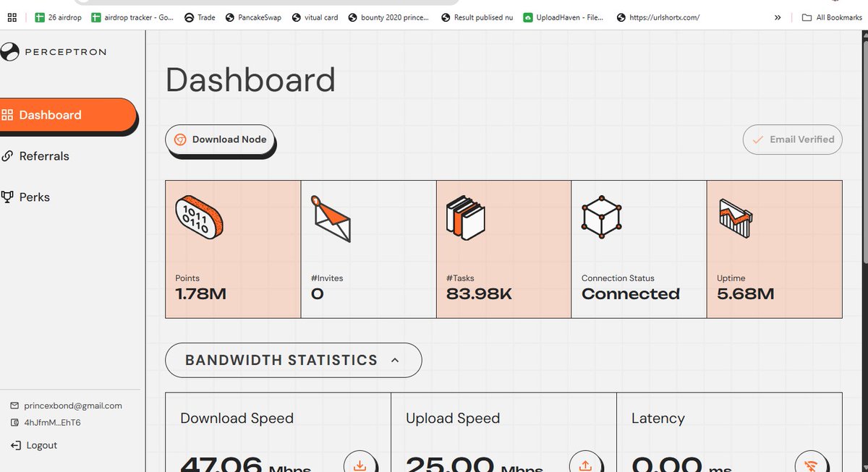Click the Upload Speed label
868x472 pixels.
(453, 419)
